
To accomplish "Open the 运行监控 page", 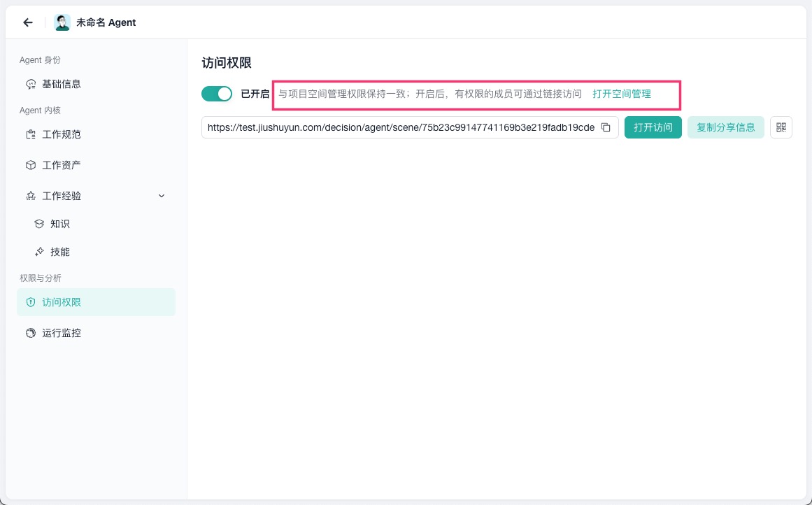I will click(x=97, y=333).
